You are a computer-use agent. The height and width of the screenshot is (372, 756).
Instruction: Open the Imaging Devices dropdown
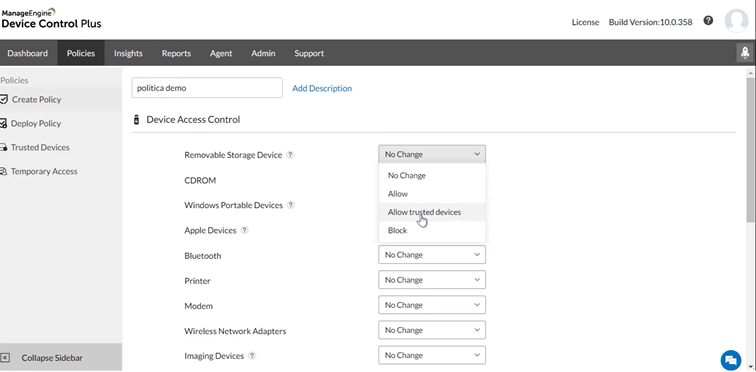(432, 355)
